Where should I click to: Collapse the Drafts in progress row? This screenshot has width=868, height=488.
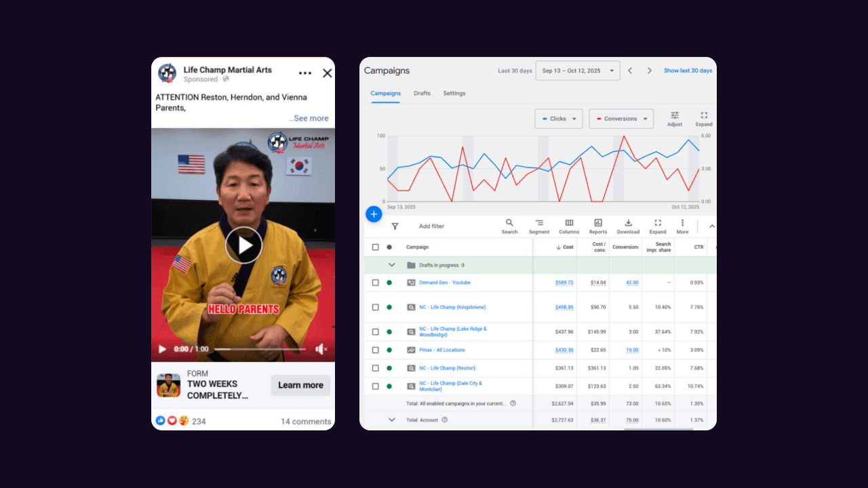pos(391,265)
